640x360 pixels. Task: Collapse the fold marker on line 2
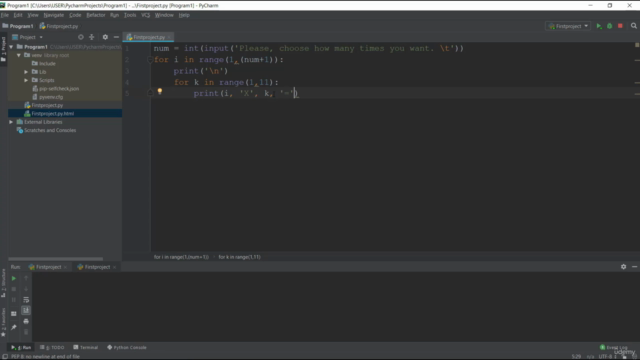150,60
